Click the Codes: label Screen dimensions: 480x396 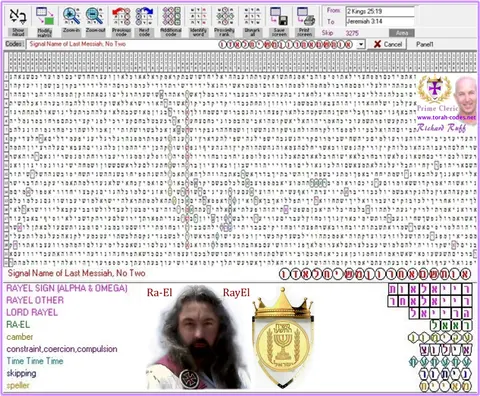[x=14, y=44]
